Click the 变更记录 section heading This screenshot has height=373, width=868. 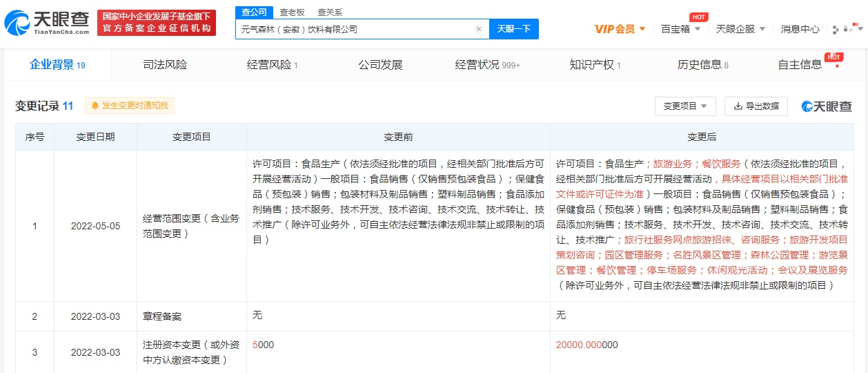tap(44, 106)
